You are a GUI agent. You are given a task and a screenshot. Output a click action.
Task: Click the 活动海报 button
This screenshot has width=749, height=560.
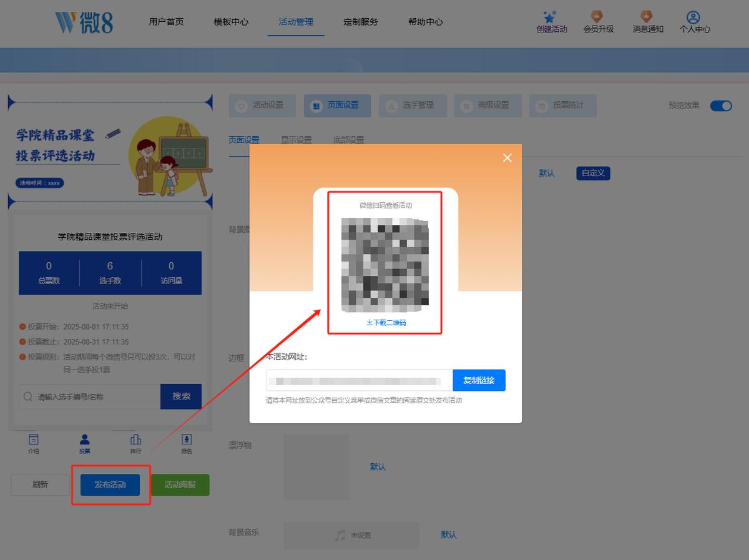(180, 484)
